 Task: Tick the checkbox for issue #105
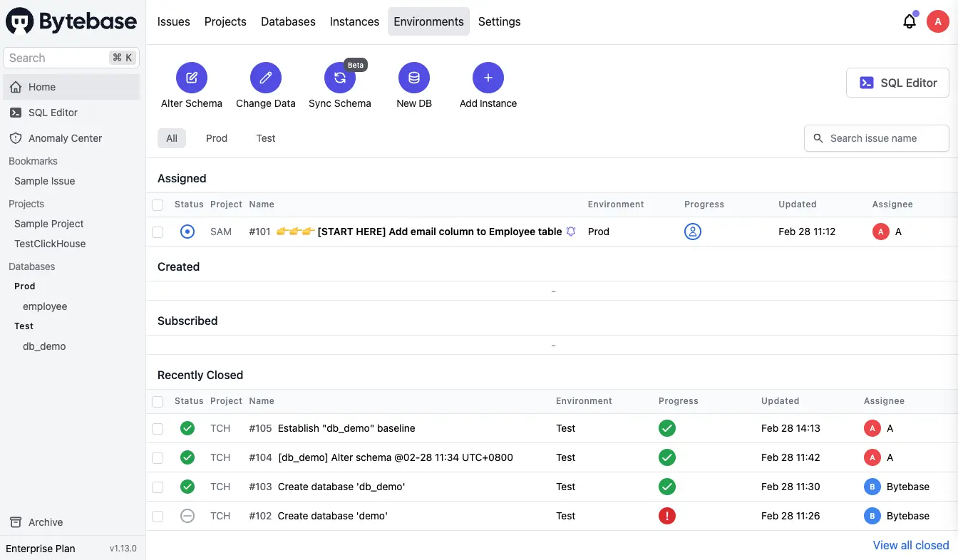158,429
